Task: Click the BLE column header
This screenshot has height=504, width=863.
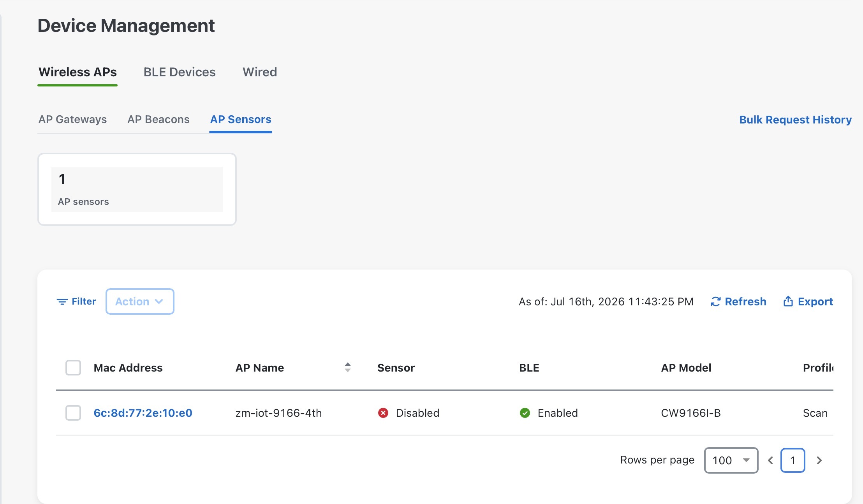Action: [x=529, y=368]
